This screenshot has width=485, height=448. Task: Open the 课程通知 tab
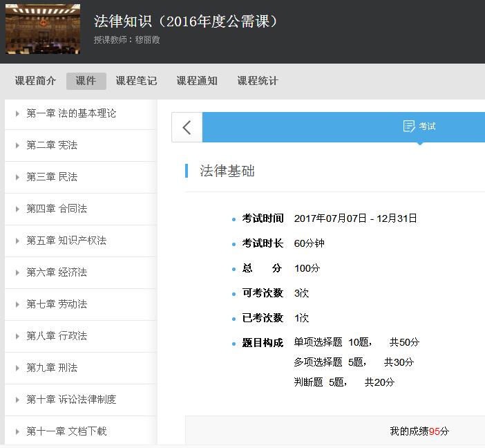click(x=197, y=81)
